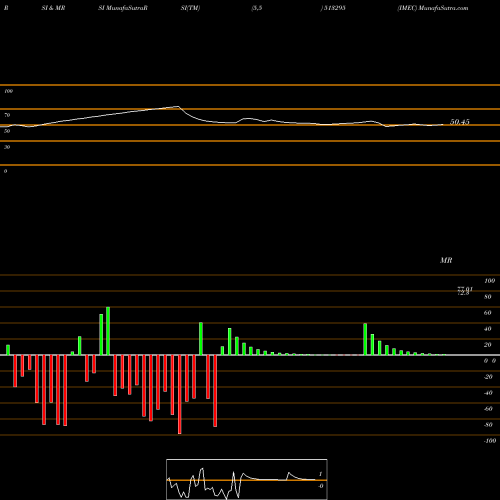The width and height of the screenshot is (500, 500).
Task: Click the RSI value label 50.45
Action: (460, 122)
